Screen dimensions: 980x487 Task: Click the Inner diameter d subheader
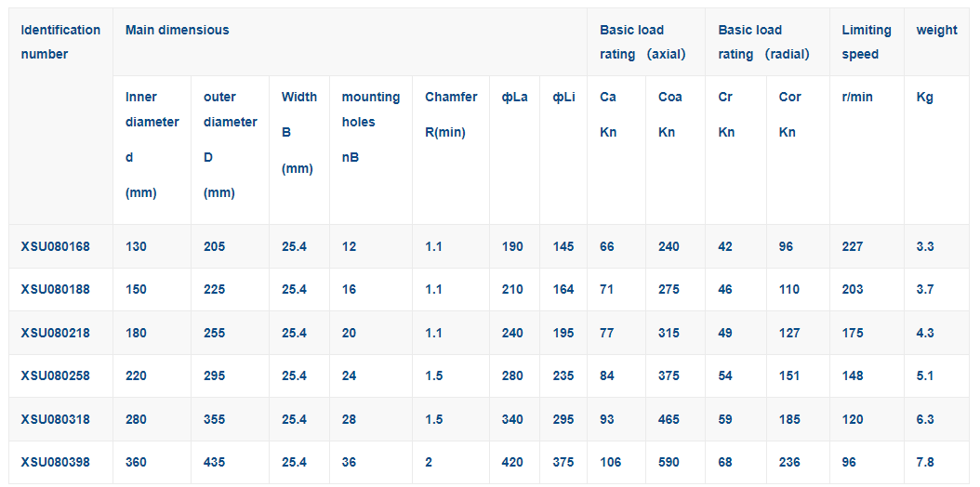152,144
